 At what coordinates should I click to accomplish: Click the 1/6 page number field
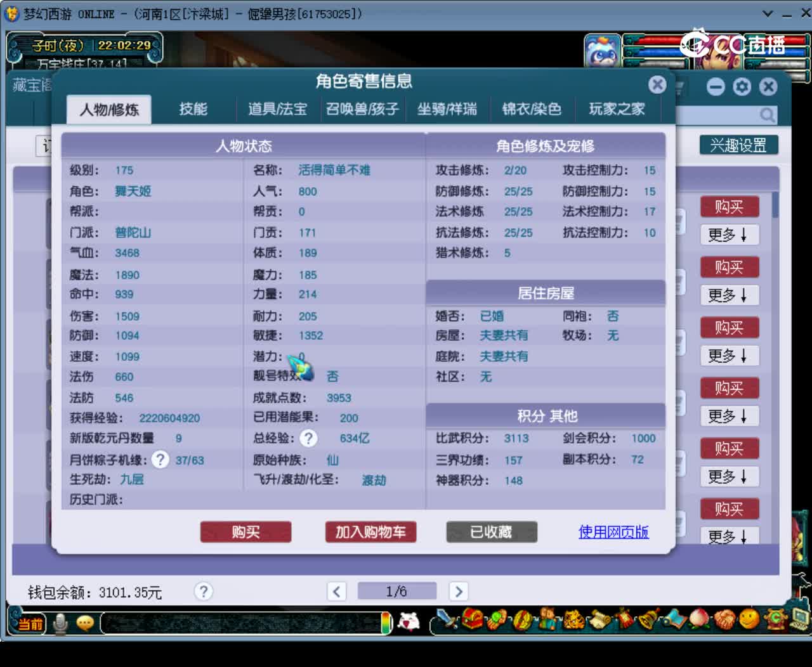tap(397, 592)
